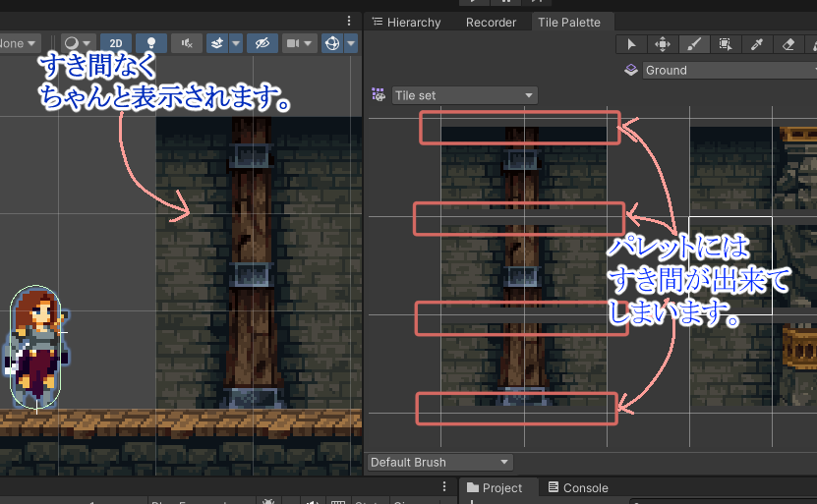Viewport: 817px width, 504px height.
Task: Open the Scene camera settings dropdown
Action: point(299,43)
